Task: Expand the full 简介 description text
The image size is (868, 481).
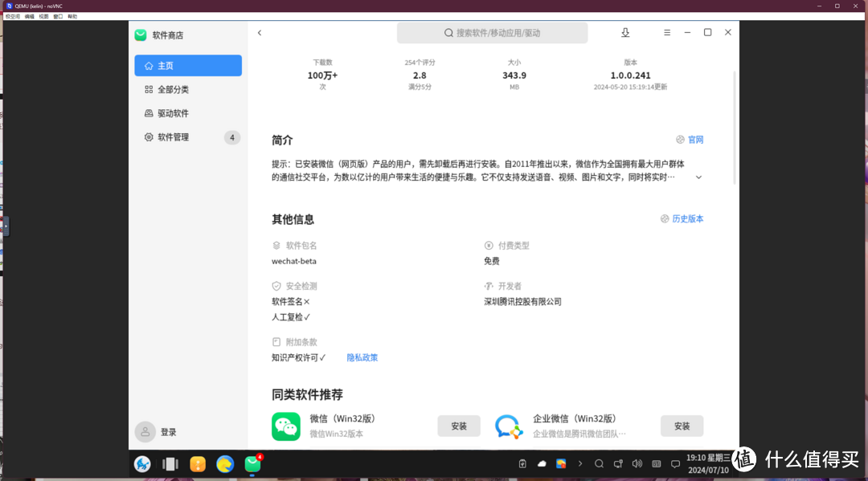Action: click(x=698, y=177)
